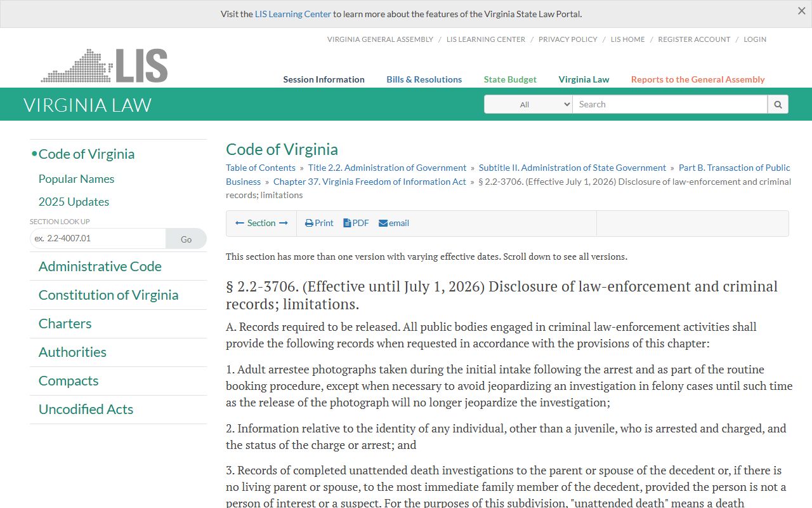Open Compacts sidebar item
This screenshot has width=812, height=508.
coord(69,381)
